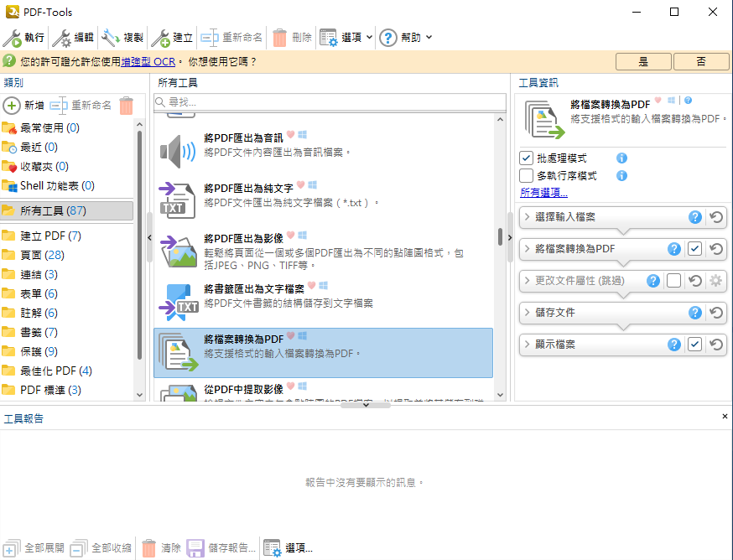Image resolution: width=733 pixels, height=560 pixels.
Task: Click the 執行 (Run) wrench icon
Action: [x=13, y=38]
